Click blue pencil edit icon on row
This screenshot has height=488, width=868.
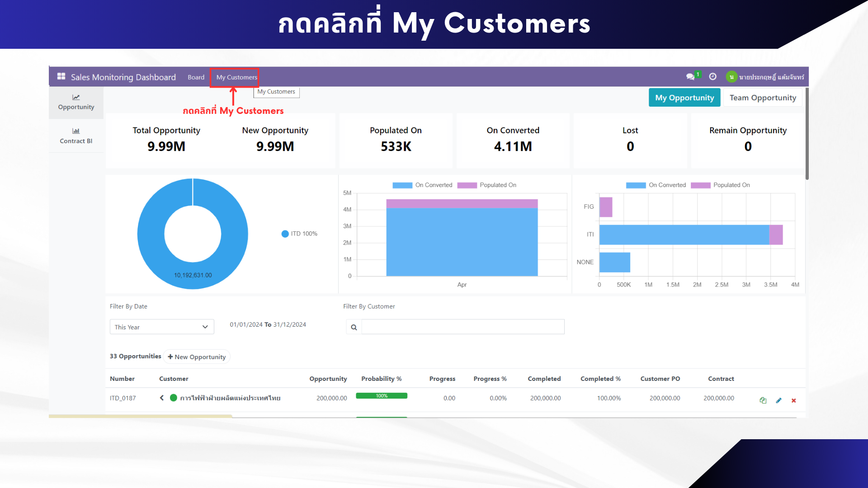pos(778,400)
